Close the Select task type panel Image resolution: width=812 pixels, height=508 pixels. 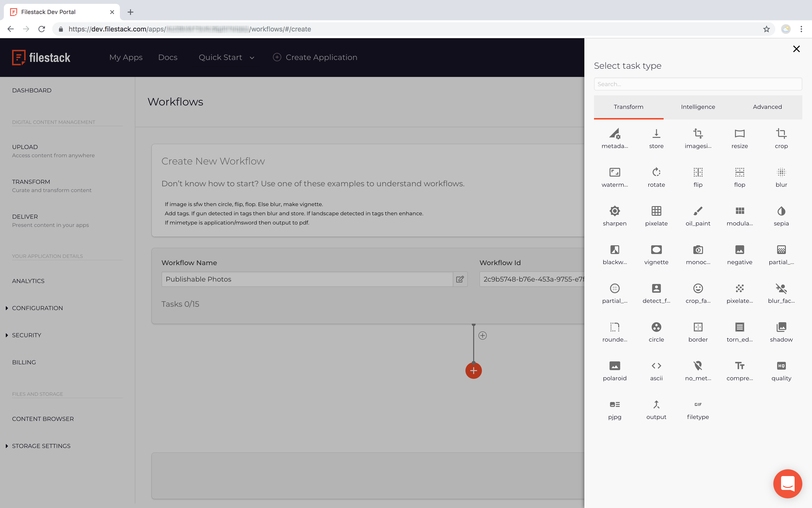point(796,49)
